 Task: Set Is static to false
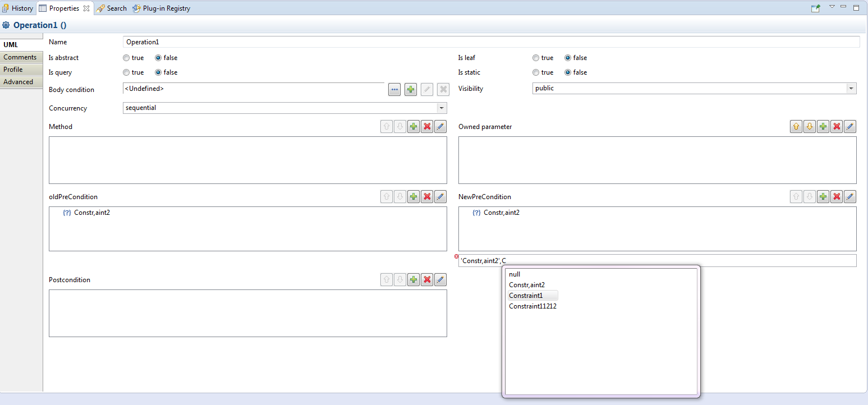[568, 72]
